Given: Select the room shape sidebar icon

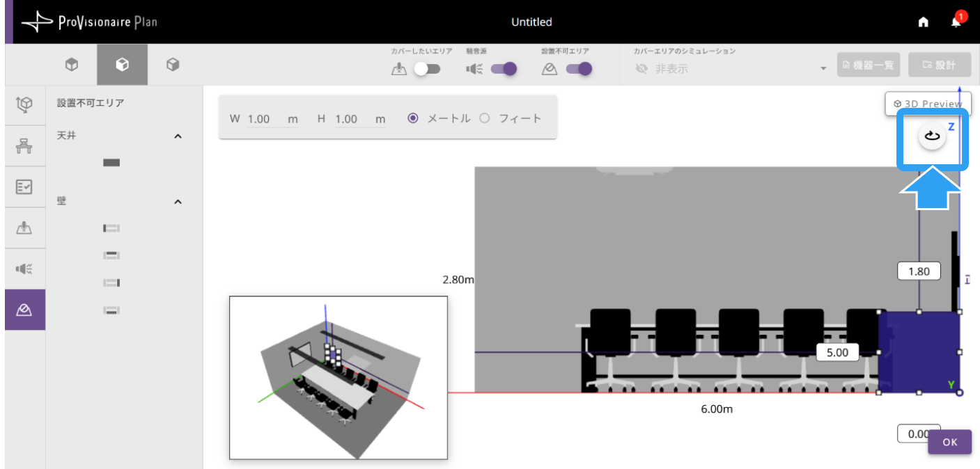Looking at the screenshot, I should 25,105.
